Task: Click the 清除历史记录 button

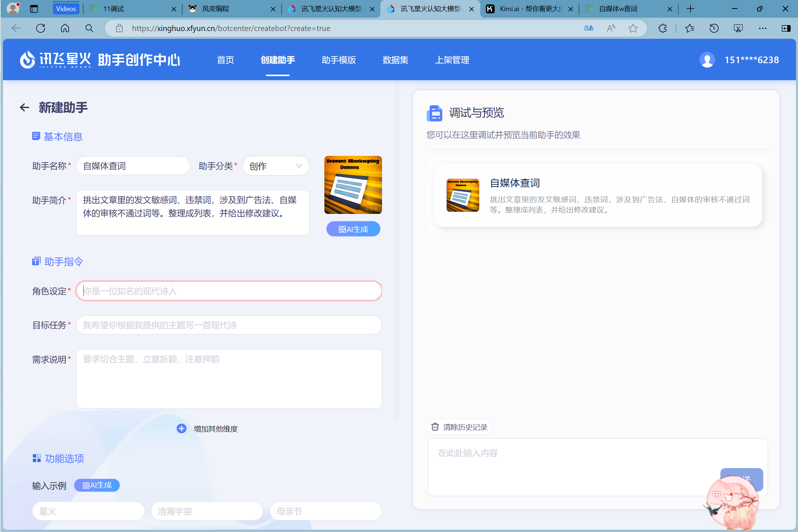Action: point(459,427)
